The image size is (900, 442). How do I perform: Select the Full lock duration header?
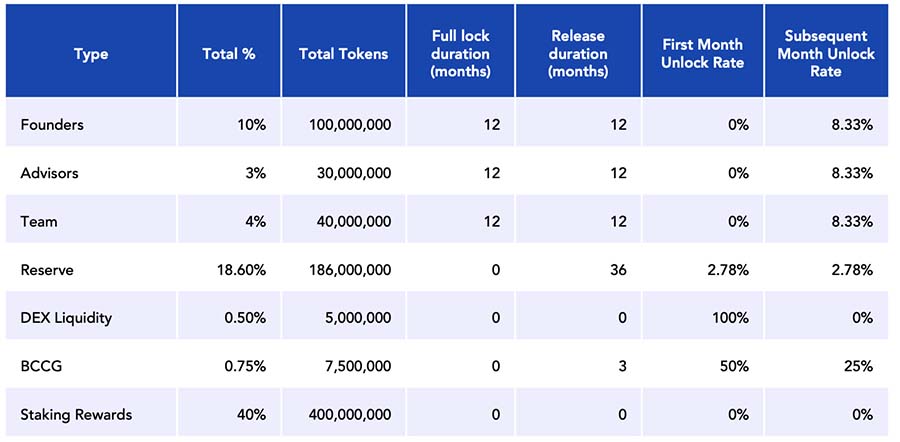point(463,54)
